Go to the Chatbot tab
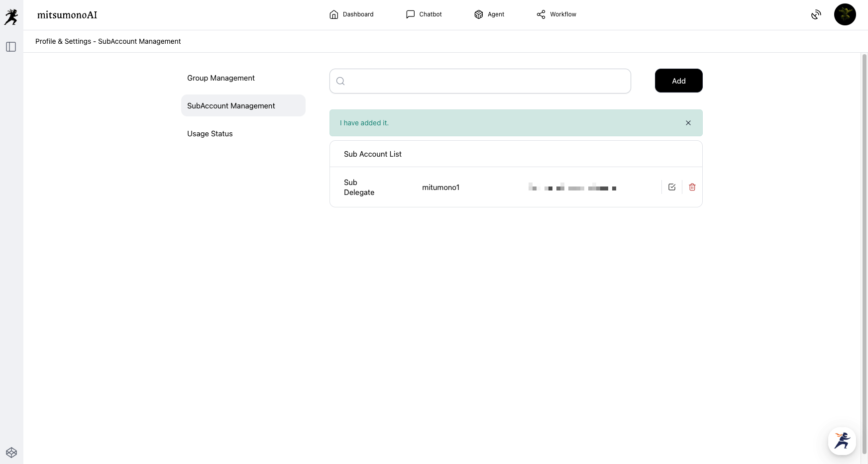This screenshot has width=868, height=464. point(424,14)
